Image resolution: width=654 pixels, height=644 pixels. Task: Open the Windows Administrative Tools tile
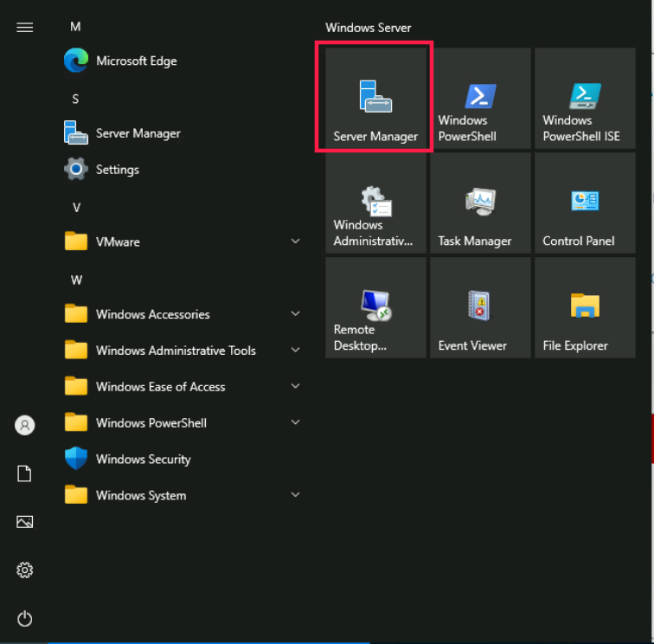[x=375, y=203]
